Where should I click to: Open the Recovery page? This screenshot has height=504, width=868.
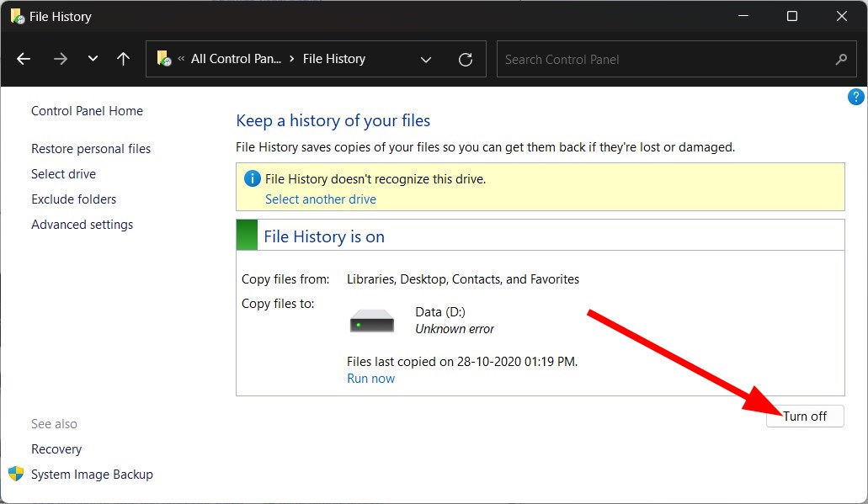tap(56, 448)
